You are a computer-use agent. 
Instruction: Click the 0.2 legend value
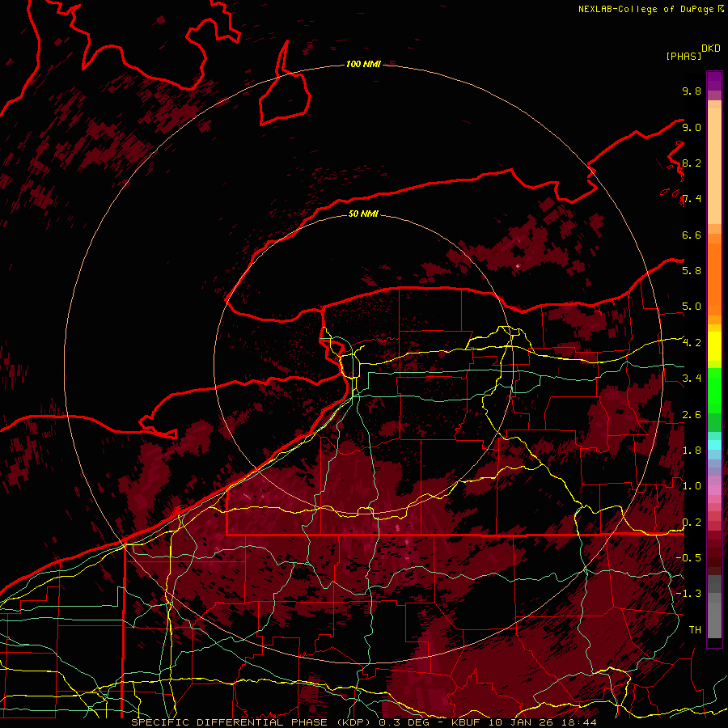692,522
